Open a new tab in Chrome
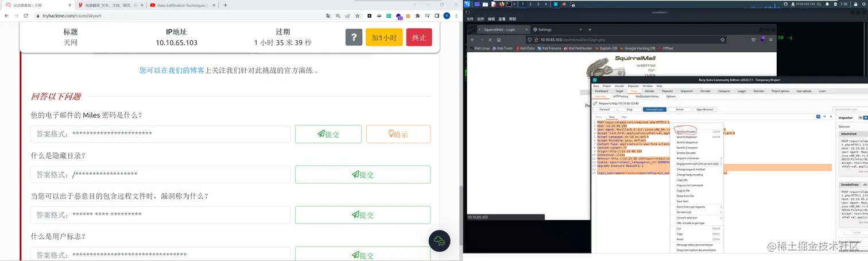This screenshot has height=261, width=868. click(x=225, y=5)
